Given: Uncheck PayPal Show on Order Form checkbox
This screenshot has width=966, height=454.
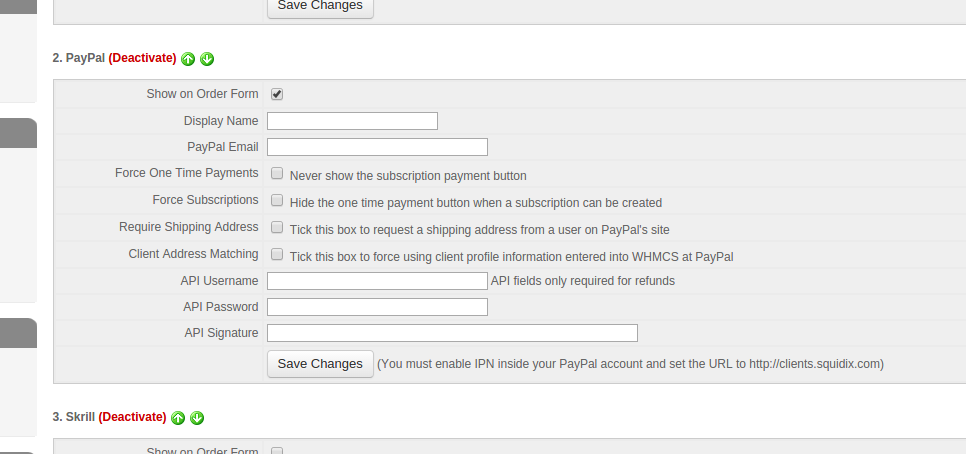Looking at the screenshot, I should (x=277, y=94).
